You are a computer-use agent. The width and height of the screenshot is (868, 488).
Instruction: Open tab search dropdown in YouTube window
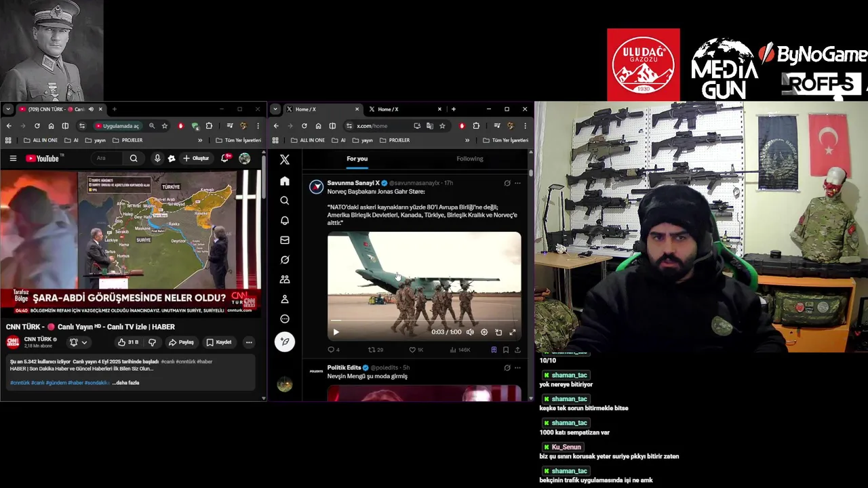pos(8,109)
